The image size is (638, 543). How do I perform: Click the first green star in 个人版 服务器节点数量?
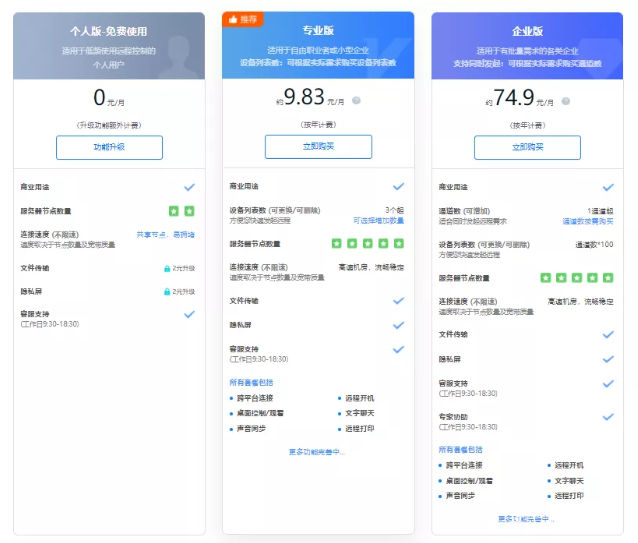[x=173, y=212]
